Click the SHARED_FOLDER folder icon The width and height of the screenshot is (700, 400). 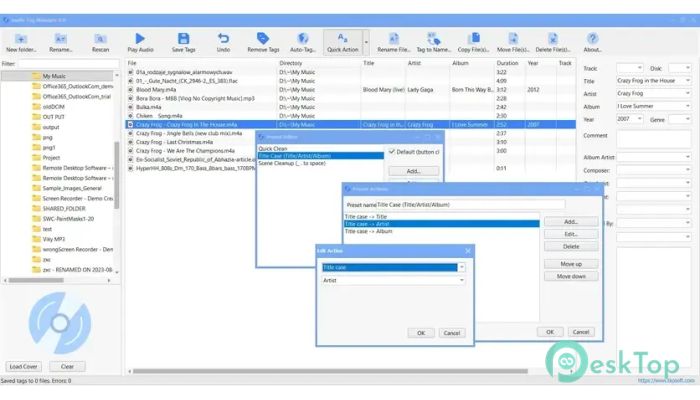click(x=37, y=208)
